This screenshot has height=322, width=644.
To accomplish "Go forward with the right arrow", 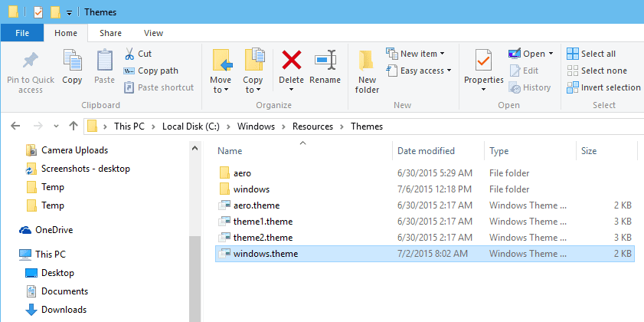I will 38,126.
